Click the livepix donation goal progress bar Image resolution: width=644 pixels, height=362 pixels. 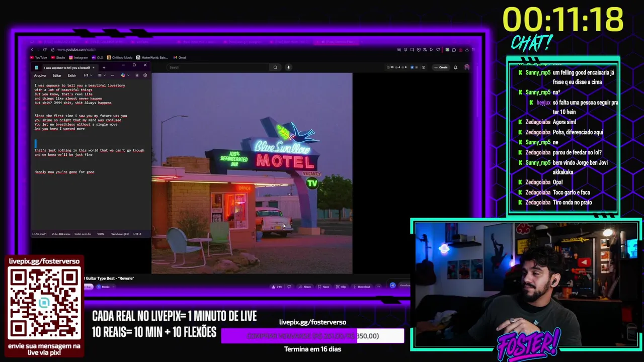click(312, 336)
